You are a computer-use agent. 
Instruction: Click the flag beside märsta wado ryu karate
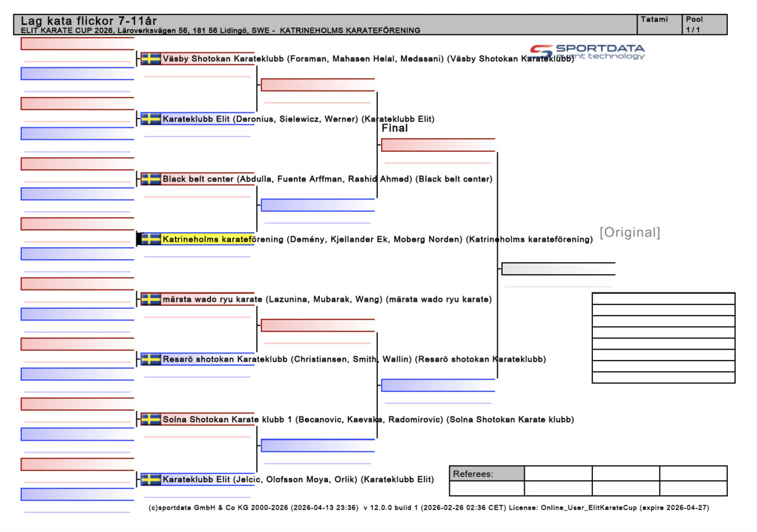click(151, 299)
